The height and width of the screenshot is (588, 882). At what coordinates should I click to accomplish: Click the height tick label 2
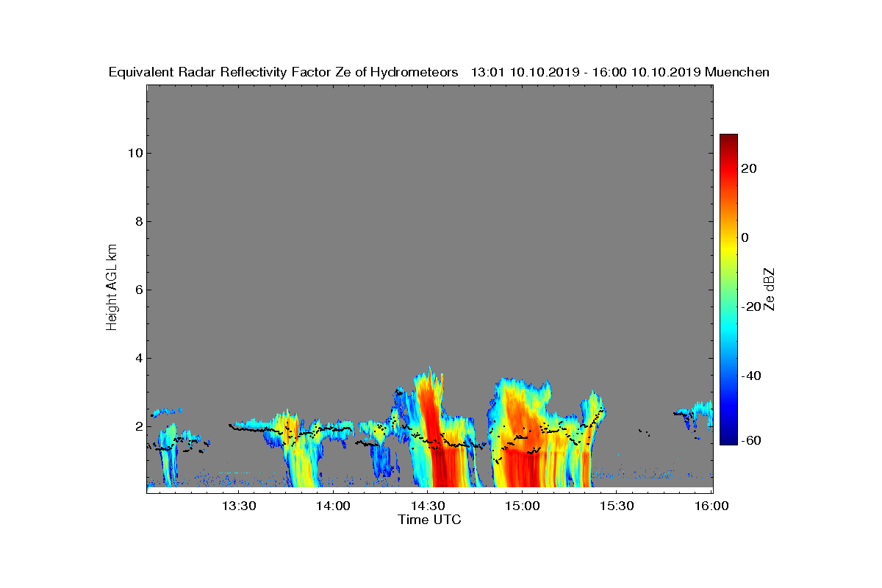click(137, 426)
